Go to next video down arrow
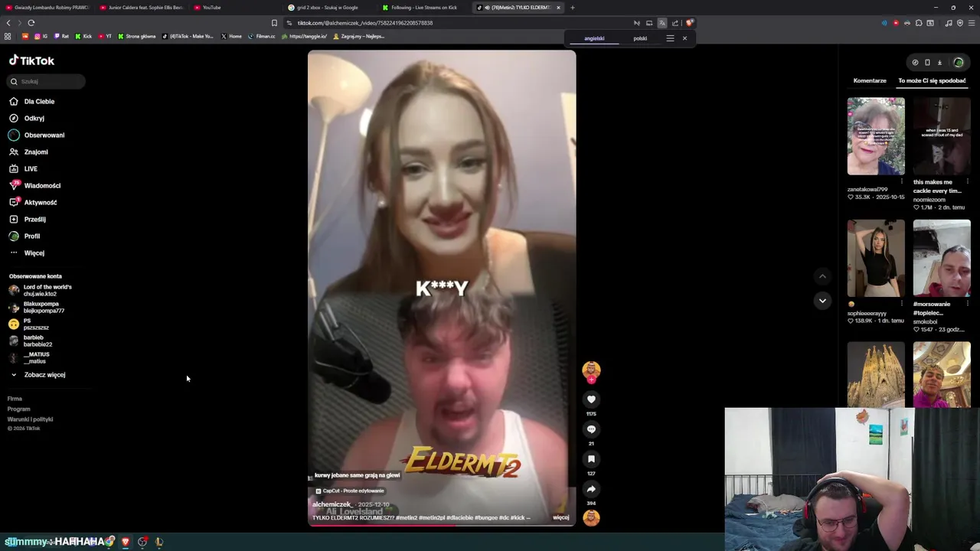Image resolution: width=980 pixels, height=551 pixels. click(822, 301)
